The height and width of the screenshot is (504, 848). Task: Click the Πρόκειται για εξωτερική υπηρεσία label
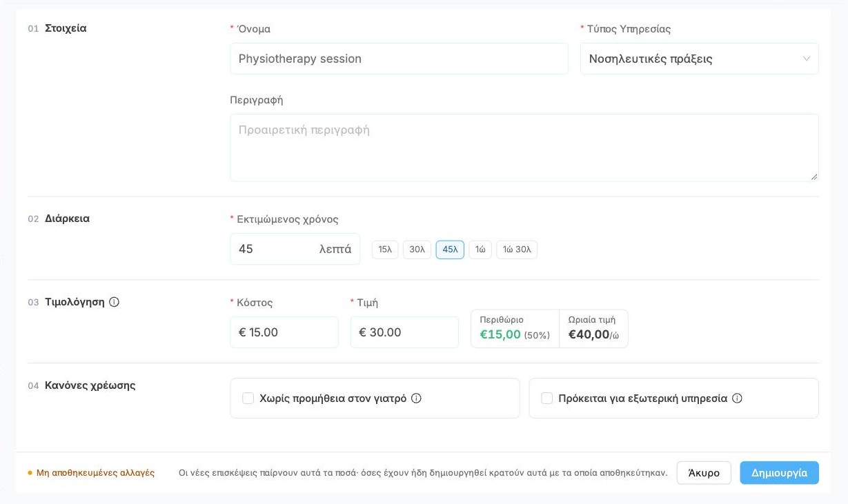coord(643,399)
